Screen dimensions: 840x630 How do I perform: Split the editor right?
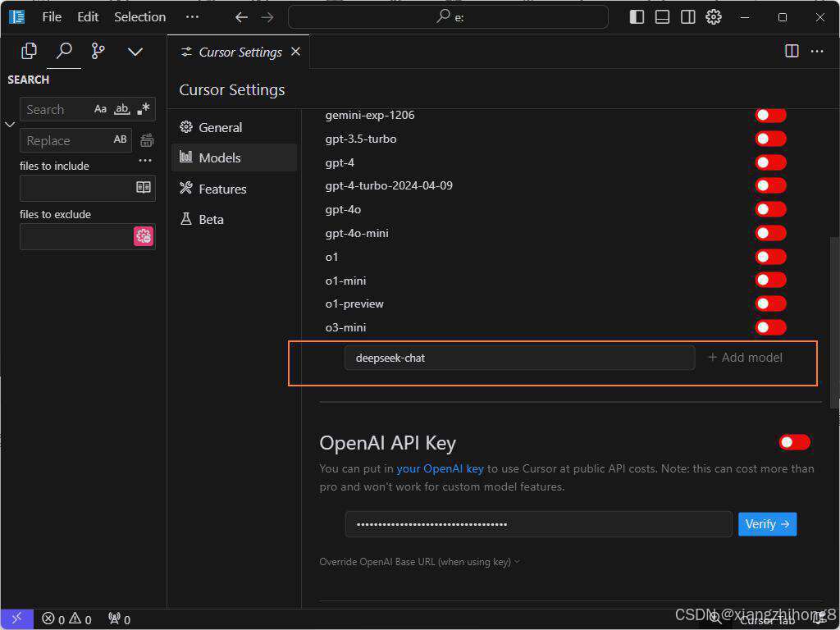coord(792,51)
